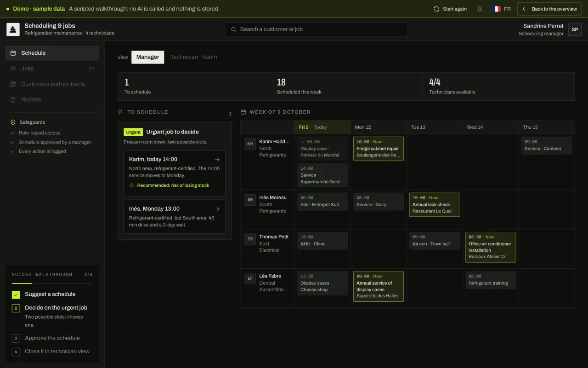Click the Schedule calendar icon in sidebar

pyautogui.click(x=13, y=53)
